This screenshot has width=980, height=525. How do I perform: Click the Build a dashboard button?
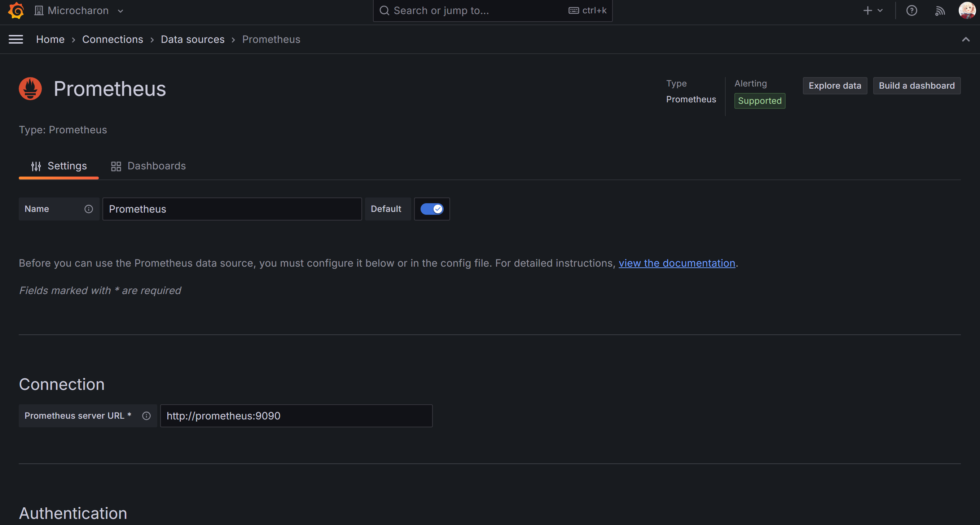[x=917, y=85]
